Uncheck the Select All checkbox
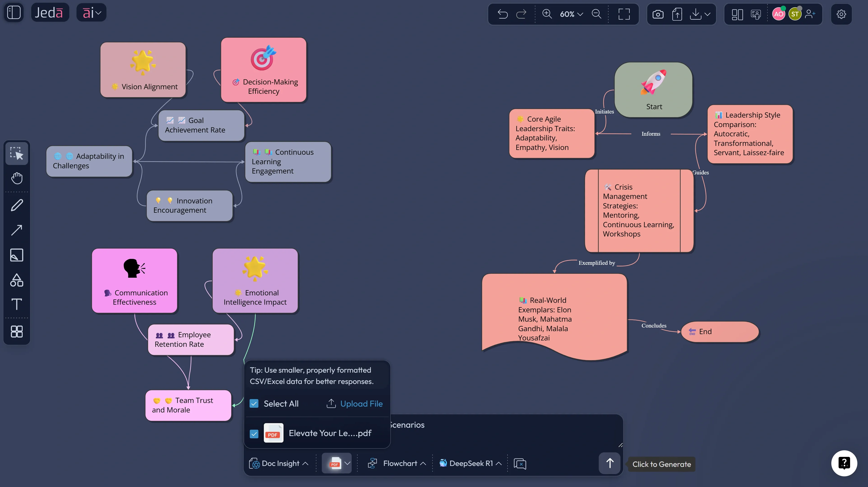The height and width of the screenshot is (487, 868). (x=254, y=403)
